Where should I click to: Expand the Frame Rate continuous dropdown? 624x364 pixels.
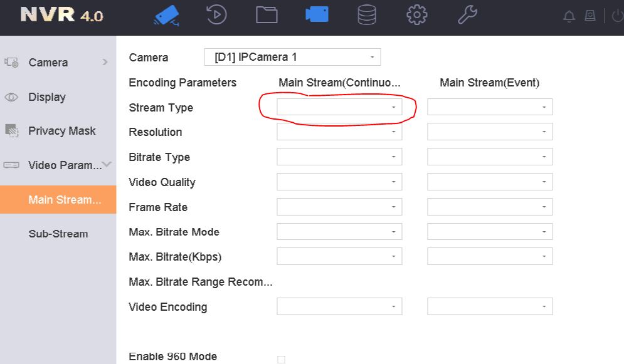pyautogui.click(x=339, y=207)
